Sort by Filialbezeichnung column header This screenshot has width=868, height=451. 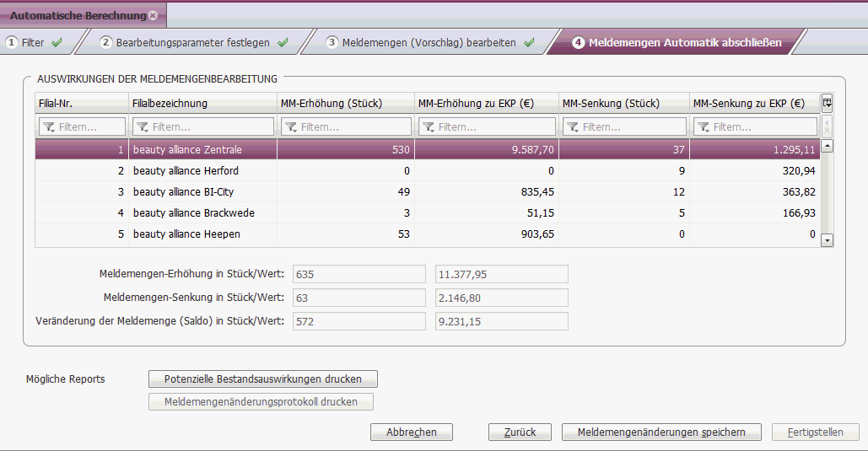click(x=202, y=103)
